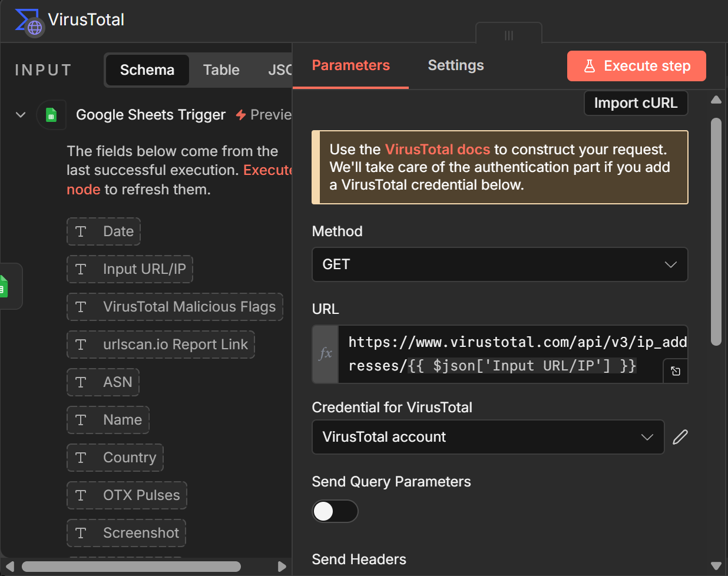Open the Credential for VirusTotal dropdown
Image resolution: width=728 pixels, height=576 pixels.
488,437
